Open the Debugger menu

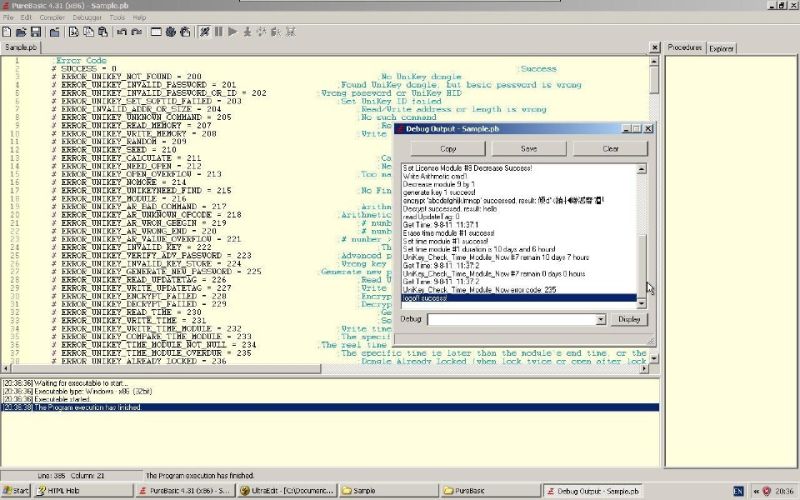point(87,17)
